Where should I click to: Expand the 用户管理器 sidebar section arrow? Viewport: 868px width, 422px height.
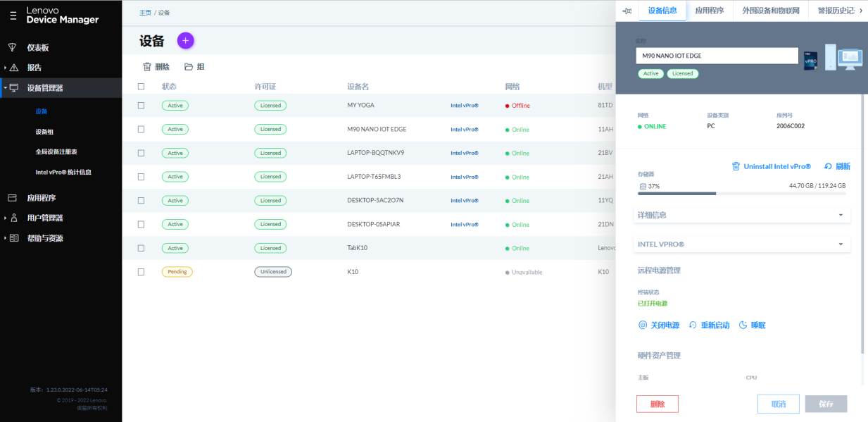click(x=5, y=218)
